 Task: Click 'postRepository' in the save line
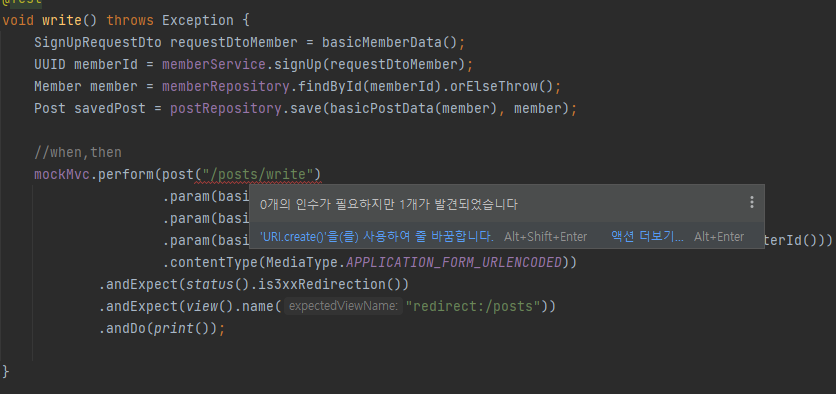pos(226,108)
